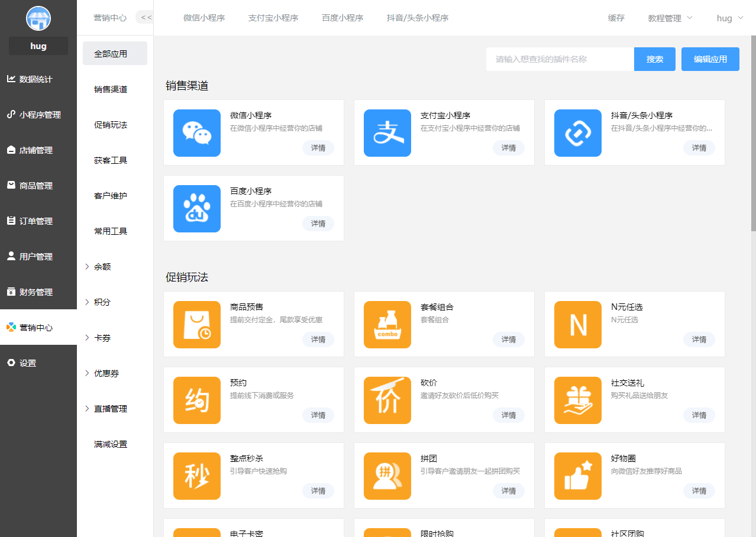Image resolution: width=756 pixels, height=537 pixels.
Task: Open the 好物圈 thumbs-up icon
Action: 578,476
